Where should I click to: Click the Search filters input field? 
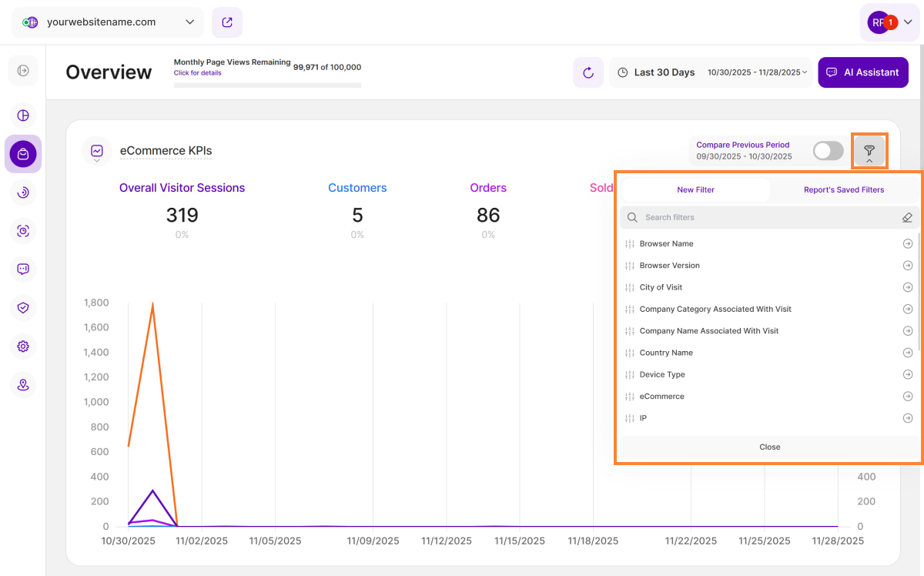tap(762, 218)
